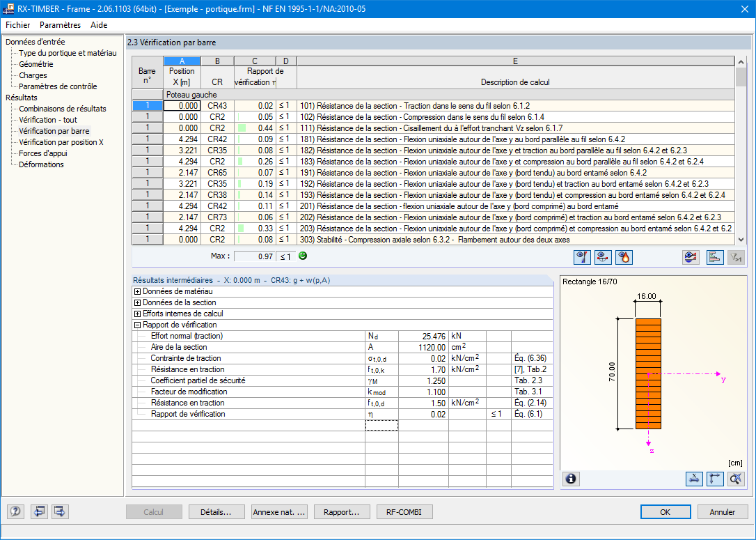Image resolution: width=756 pixels, height=540 pixels.
Task: Click the Max 0.97 value field
Action: (255, 256)
